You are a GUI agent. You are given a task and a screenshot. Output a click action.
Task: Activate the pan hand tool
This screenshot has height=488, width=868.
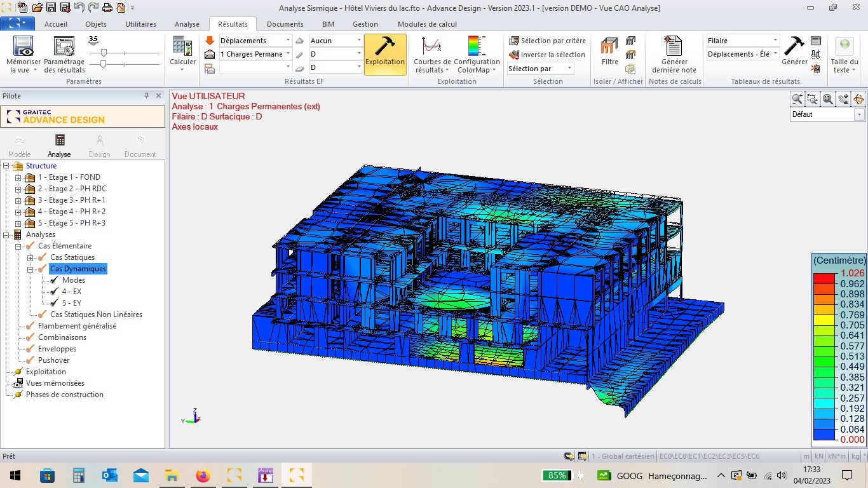point(843,98)
